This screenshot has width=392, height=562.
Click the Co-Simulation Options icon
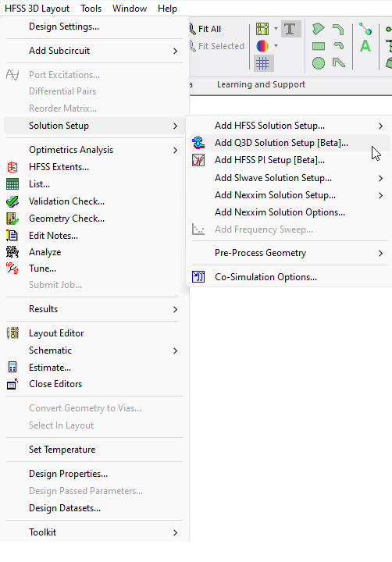coord(198,277)
